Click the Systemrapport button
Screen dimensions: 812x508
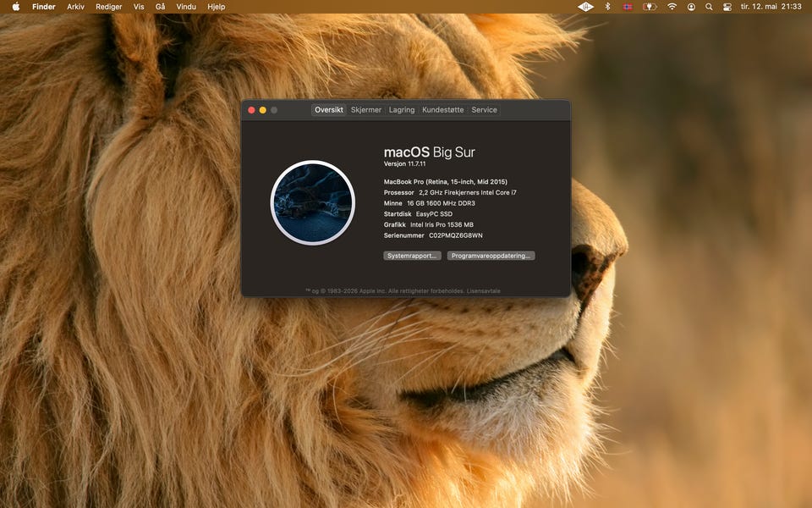412,256
